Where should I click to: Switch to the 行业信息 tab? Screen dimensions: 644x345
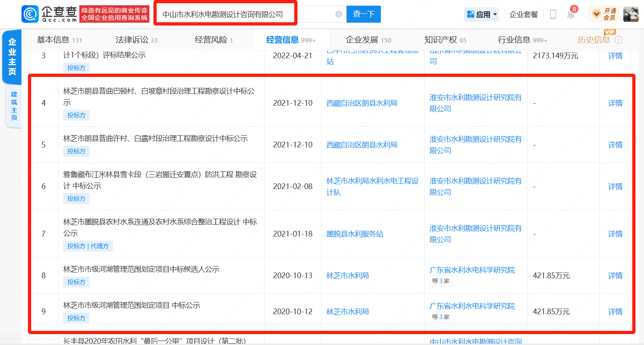click(x=522, y=40)
